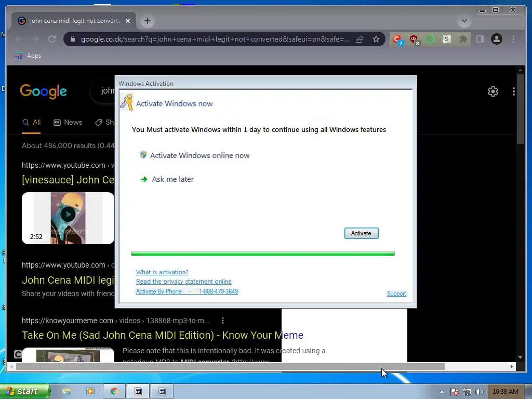Click the horizontal scrollbar thumb
The width and height of the screenshot is (532, 399).
230,366
